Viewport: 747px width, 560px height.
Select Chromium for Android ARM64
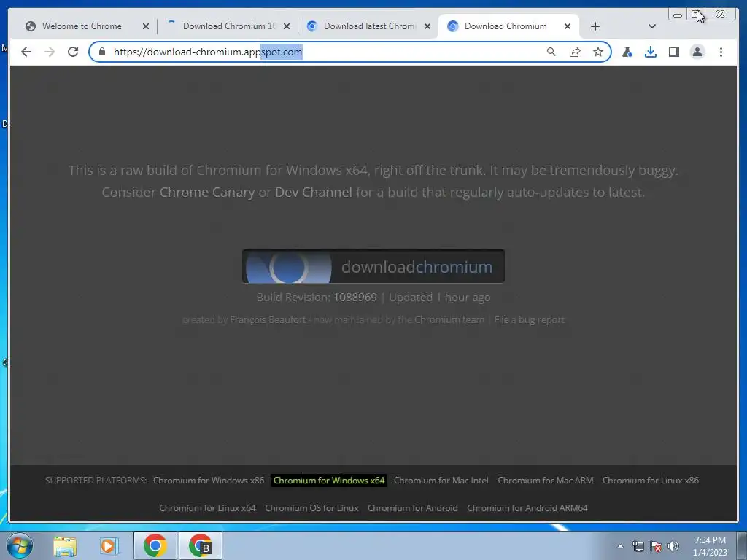[527, 508]
